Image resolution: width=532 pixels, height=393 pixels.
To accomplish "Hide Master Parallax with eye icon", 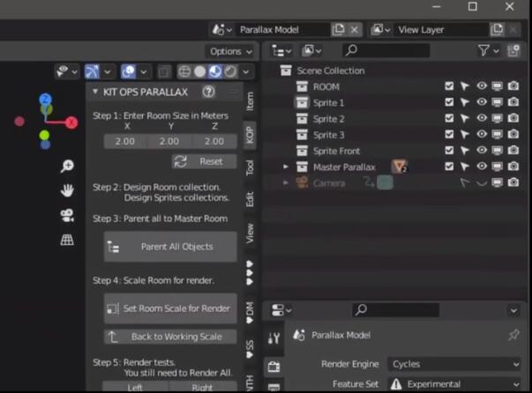I will [x=482, y=167].
